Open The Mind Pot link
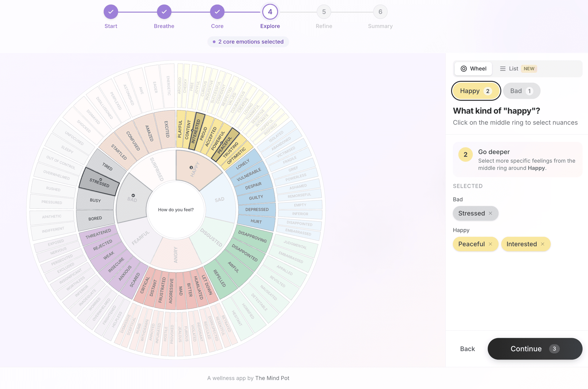Image resolution: width=588 pixels, height=389 pixels. tap(272, 378)
